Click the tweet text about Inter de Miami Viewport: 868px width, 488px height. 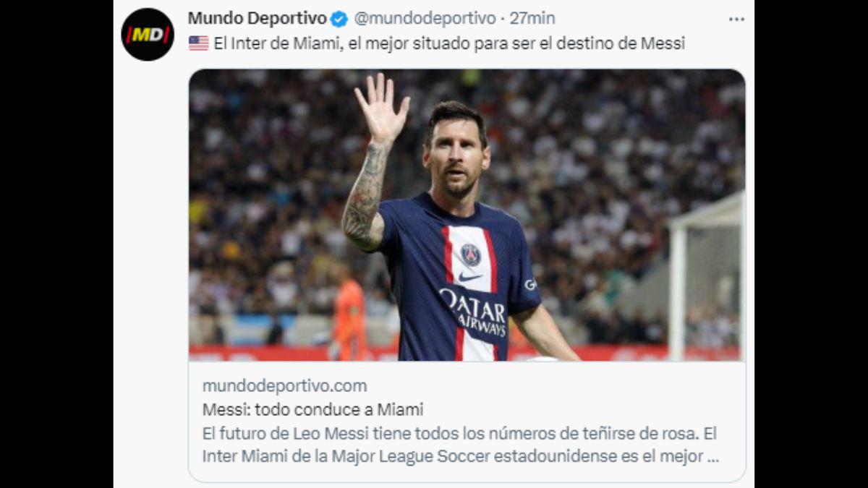[448, 43]
